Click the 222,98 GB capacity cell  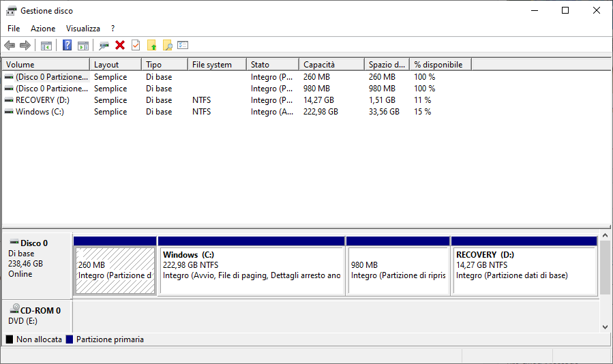click(x=320, y=112)
